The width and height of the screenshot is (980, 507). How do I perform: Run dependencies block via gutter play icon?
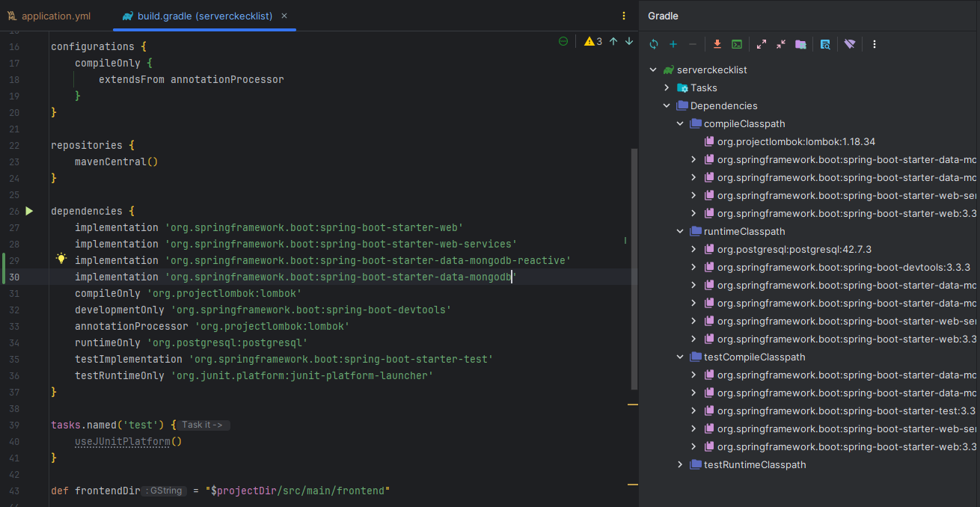coord(29,211)
